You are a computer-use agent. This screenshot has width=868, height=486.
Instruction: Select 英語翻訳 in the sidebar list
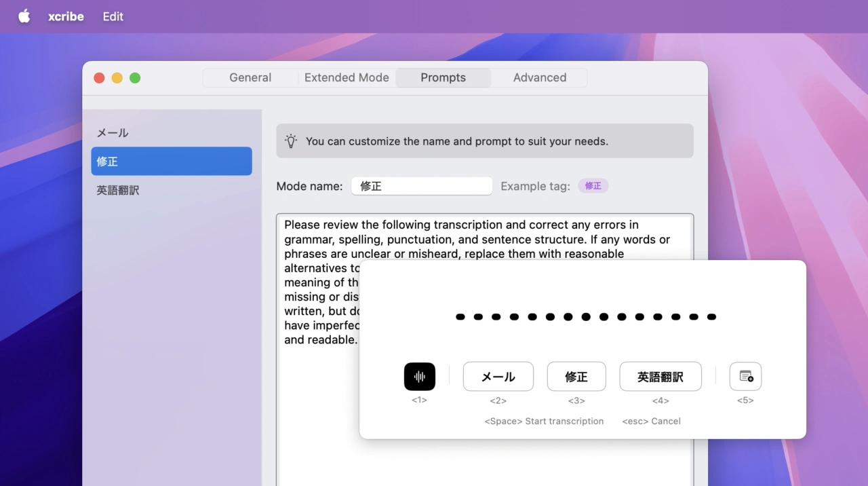pyautogui.click(x=118, y=191)
